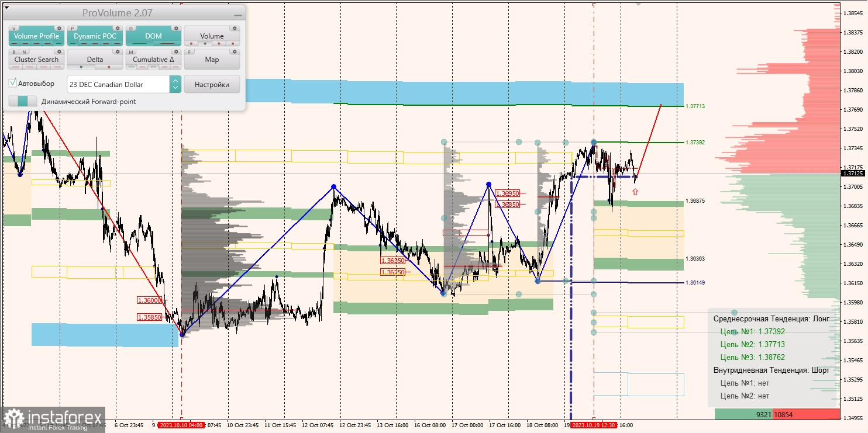Click the F hotkey badge on Map
Image resolution: width=868 pixels, height=433 pixels.
(x=190, y=52)
